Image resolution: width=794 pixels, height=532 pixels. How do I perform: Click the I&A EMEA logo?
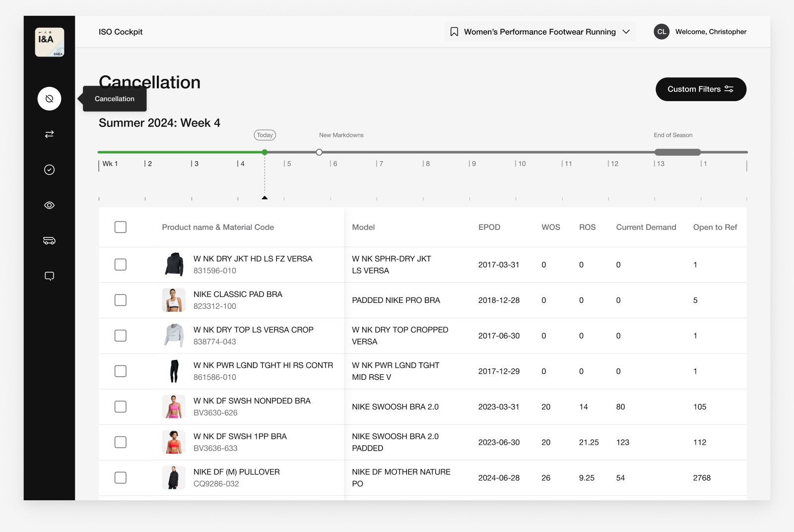coord(49,42)
